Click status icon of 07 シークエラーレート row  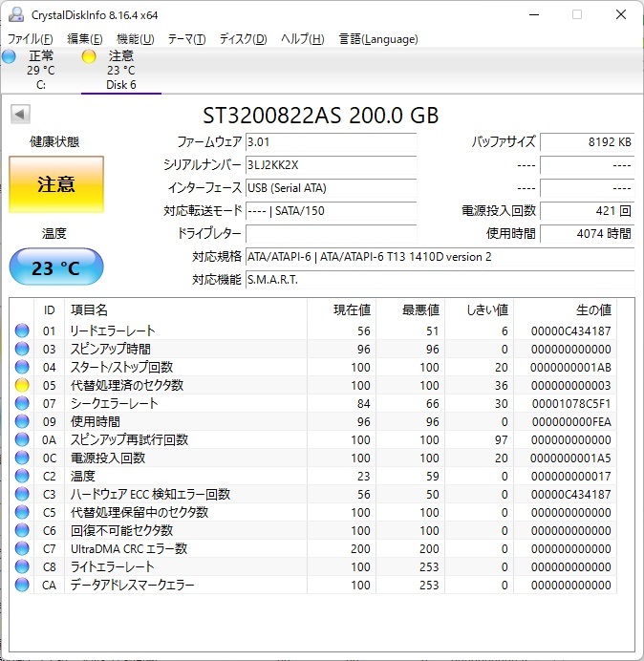pyautogui.click(x=22, y=403)
